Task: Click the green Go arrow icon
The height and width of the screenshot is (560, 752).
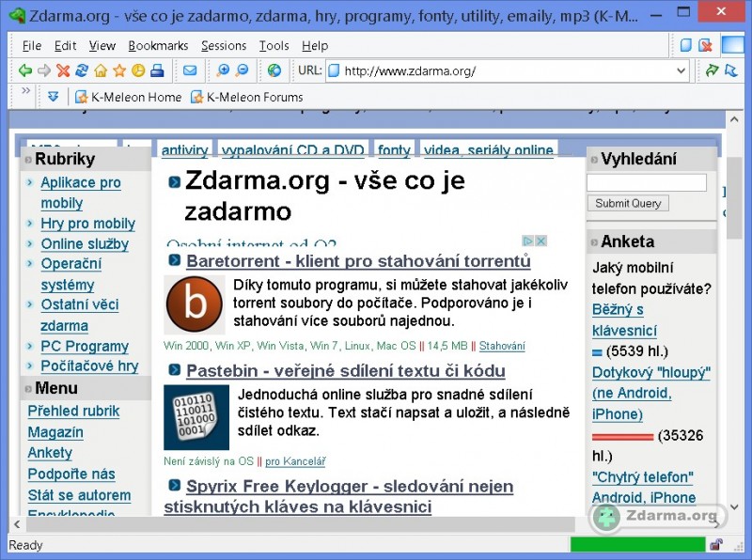Action: pos(712,70)
